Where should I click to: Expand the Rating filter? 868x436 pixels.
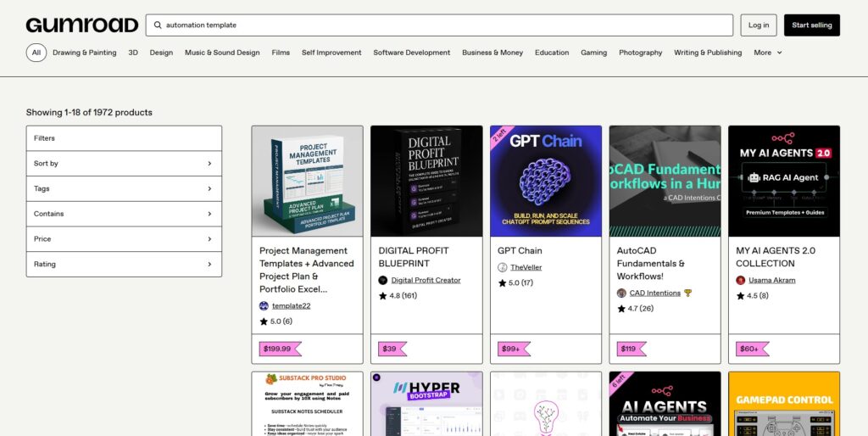click(x=124, y=264)
